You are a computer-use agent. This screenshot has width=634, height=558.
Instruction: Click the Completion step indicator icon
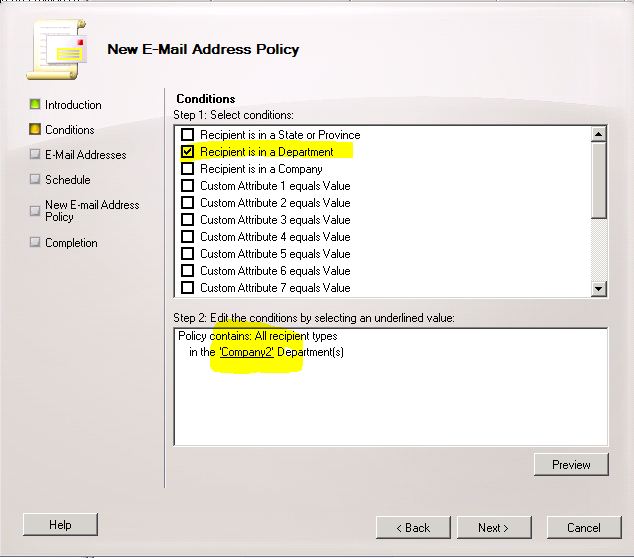[x=35, y=242]
